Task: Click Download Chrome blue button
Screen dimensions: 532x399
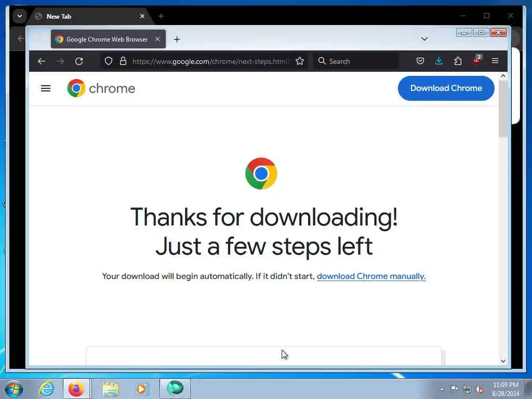Action: click(x=446, y=88)
